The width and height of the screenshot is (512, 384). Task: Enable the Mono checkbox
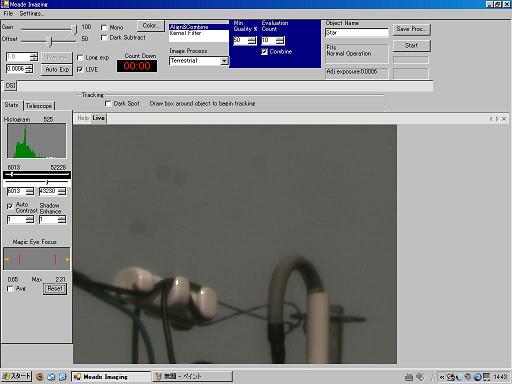click(104, 28)
